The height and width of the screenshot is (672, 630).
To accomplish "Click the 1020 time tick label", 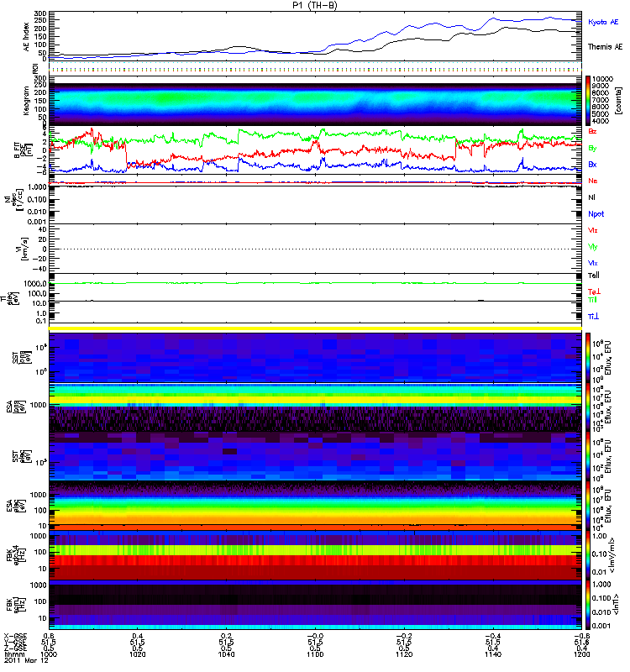I will tap(137, 654).
